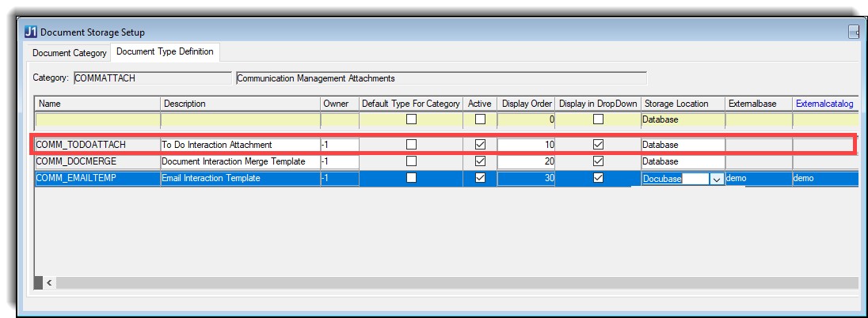
Task: Click Owner value for COMM_EMAILTEMP
Action: point(339,178)
